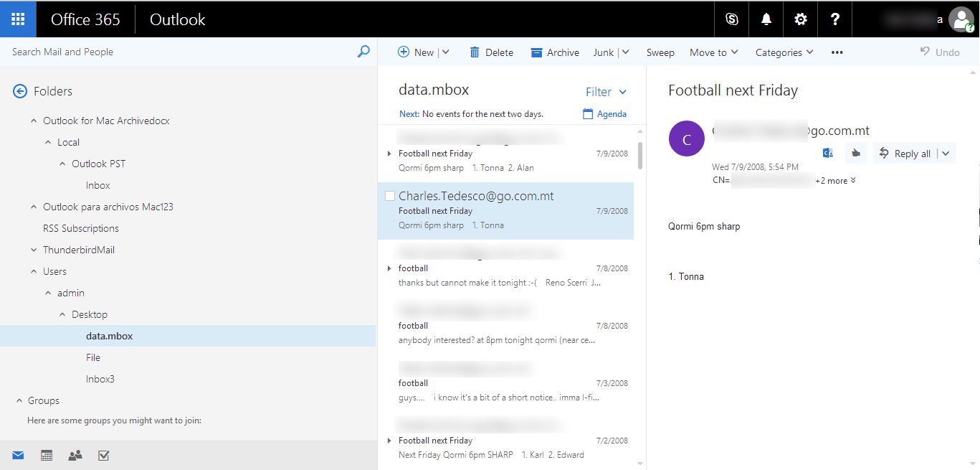The height and width of the screenshot is (470, 980).
Task: Select the Inbox3 folder
Action: tap(100, 379)
